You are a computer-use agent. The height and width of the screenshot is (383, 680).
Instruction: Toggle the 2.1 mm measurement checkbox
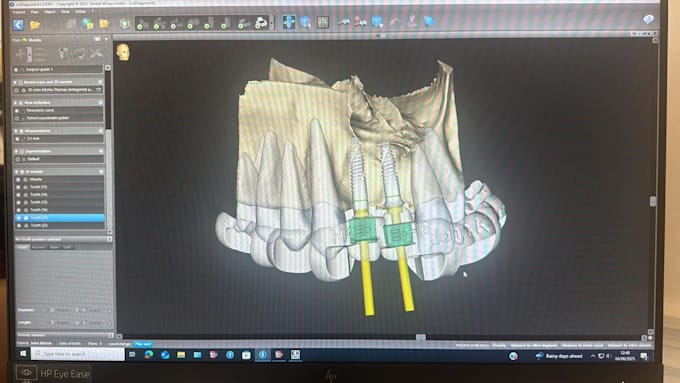[17, 139]
